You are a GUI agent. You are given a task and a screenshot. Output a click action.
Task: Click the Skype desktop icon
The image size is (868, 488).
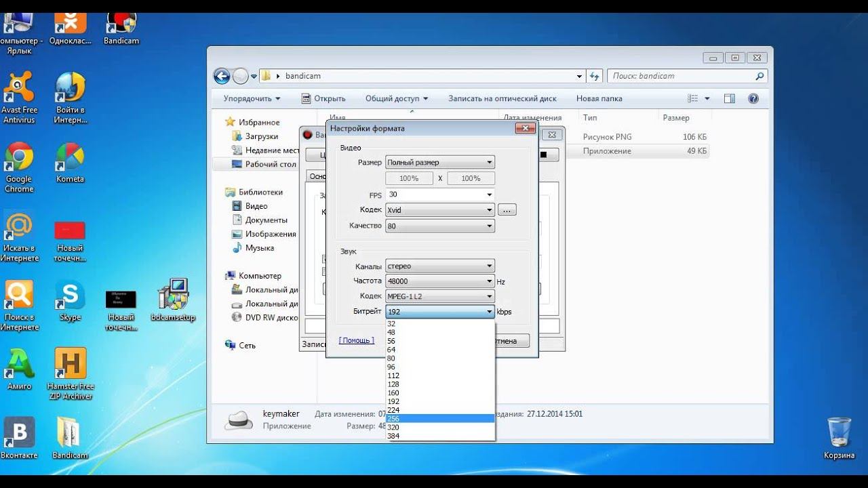[70, 301]
